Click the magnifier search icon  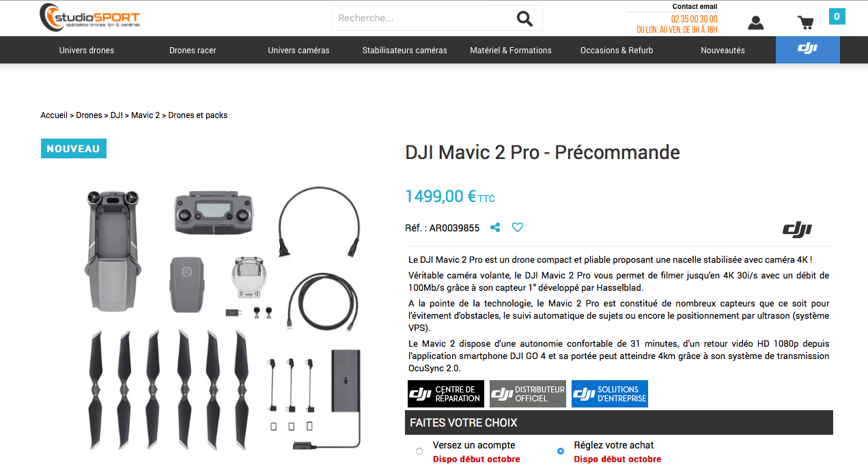tap(524, 18)
